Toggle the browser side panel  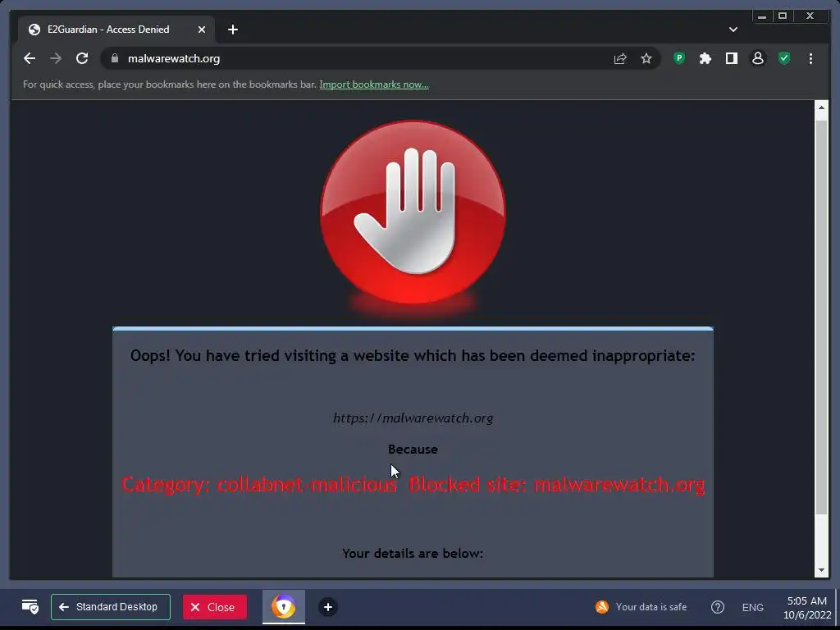click(732, 58)
